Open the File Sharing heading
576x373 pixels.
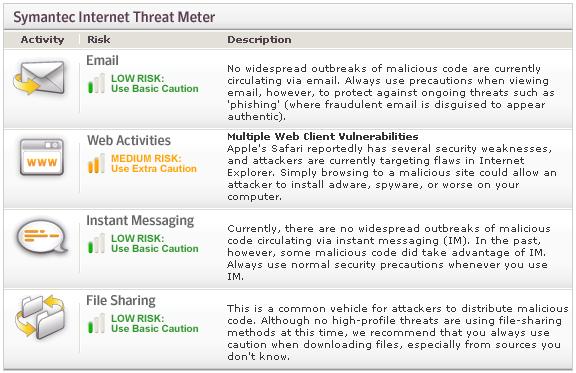[121, 301]
